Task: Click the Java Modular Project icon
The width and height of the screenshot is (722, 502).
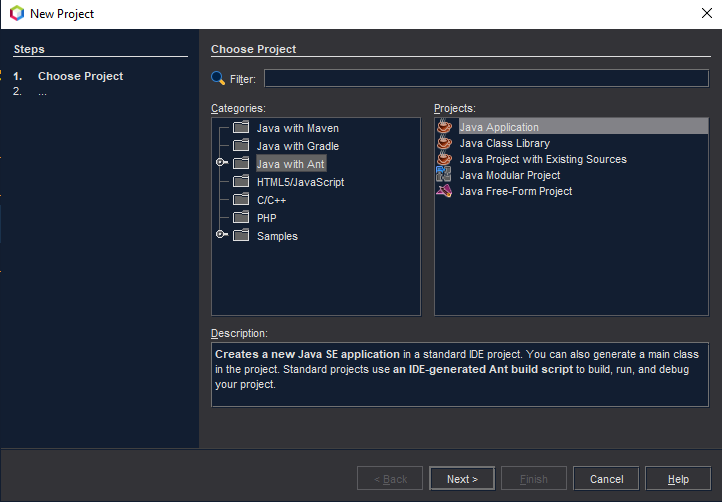Action: (x=444, y=175)
